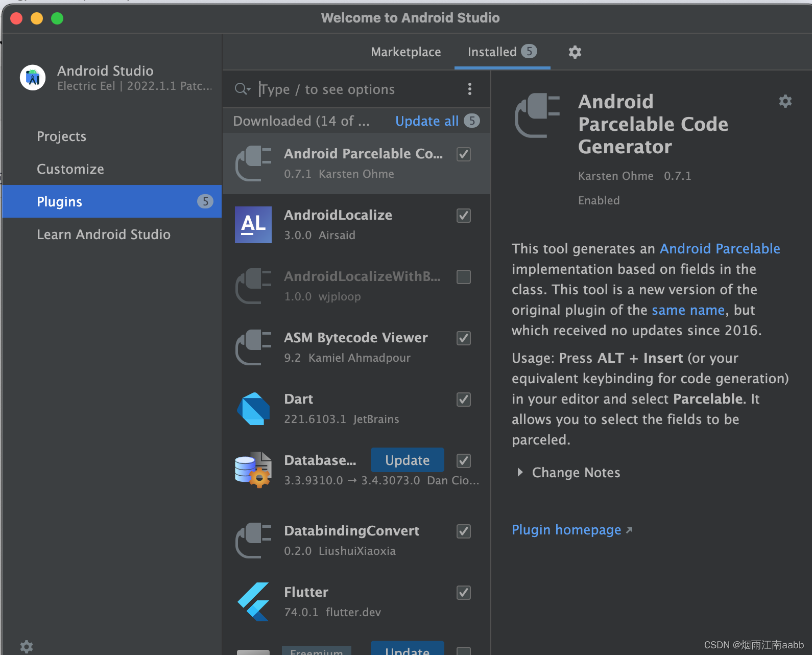Open plugin settings gear next to Installed tab
Viewport: 812px width, 655px height.
[x=575, y=52]
